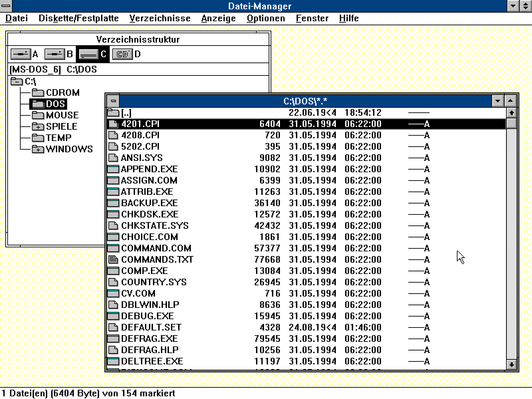Expand the SPIELE folder in tree
The image size is (532, 399).
coord(38,127)
